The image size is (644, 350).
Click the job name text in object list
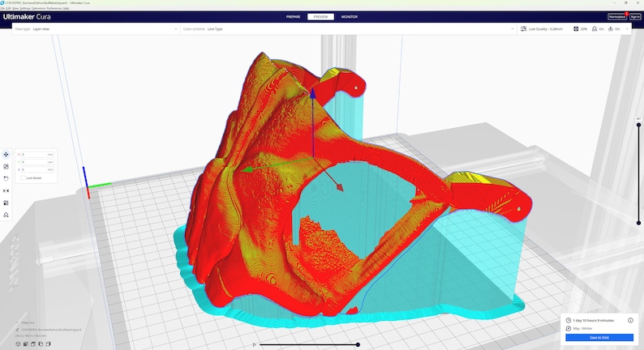click(x=52, y=330)
